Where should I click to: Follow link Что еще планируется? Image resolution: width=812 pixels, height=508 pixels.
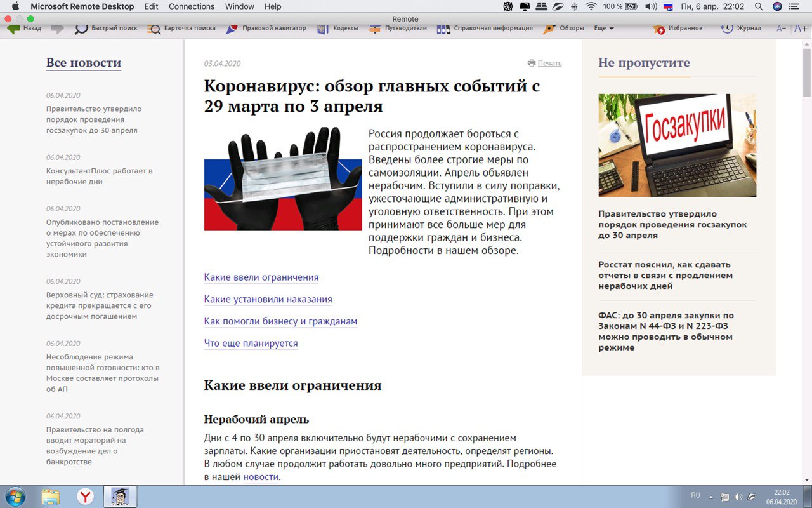pos(251,343)
